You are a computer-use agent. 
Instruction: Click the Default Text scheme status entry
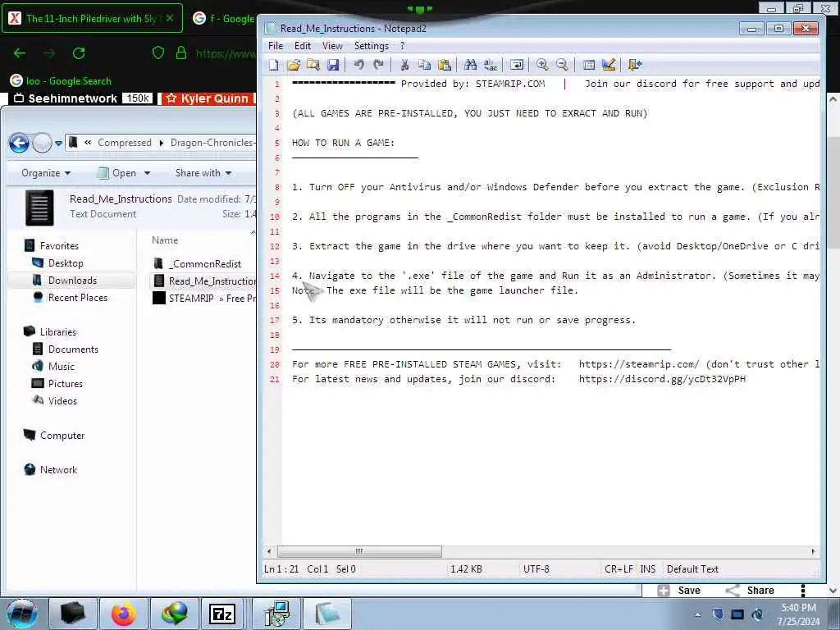tap(692, 569)
